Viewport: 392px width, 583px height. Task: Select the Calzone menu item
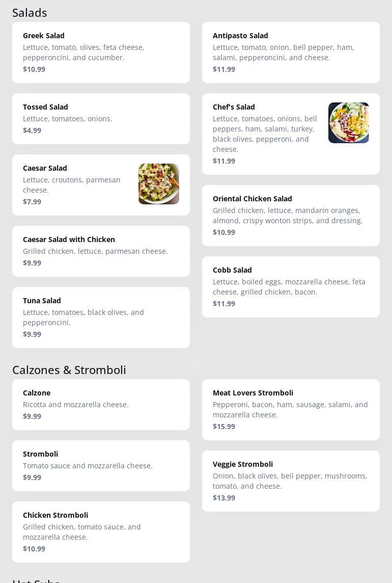tap(101, 405)
